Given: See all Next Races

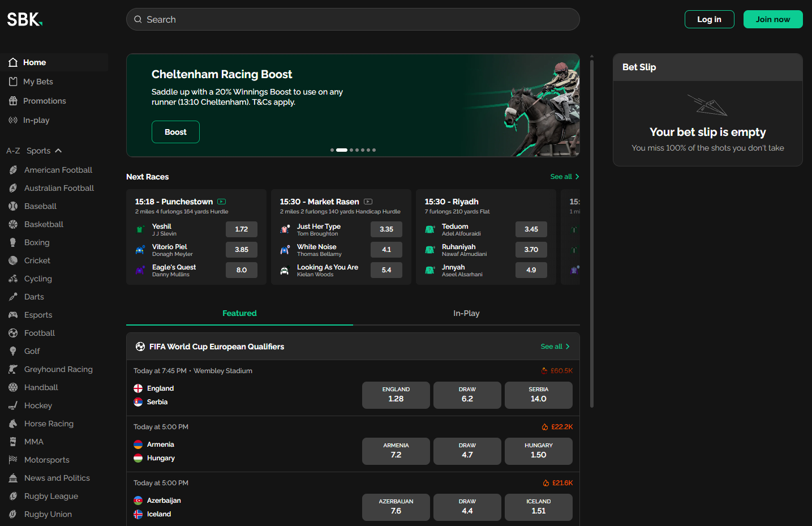Looking at the screenshot, I should 564,177.
